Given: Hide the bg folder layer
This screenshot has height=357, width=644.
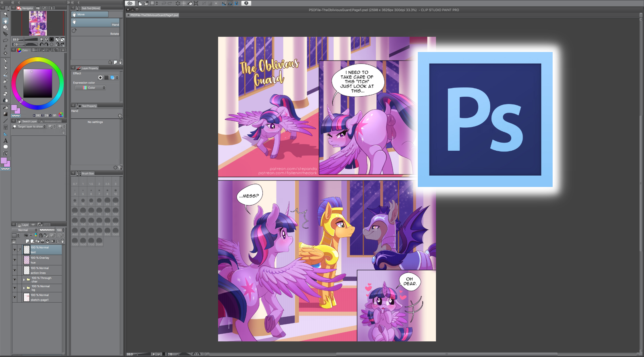Looking at the screenshot, I should click(14, 288).
